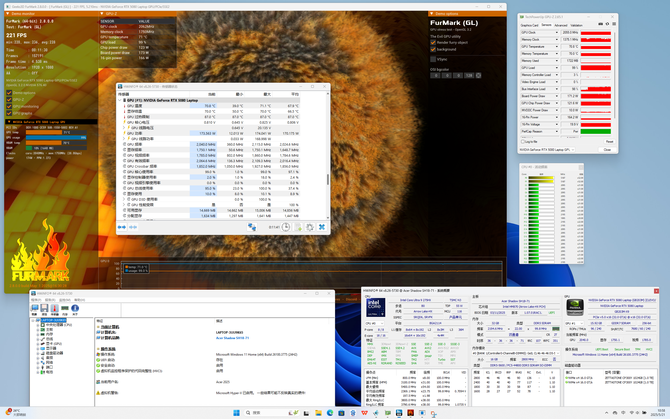The width and height of the screenshot is (670, 419).
Task: Switch to Graphics Card tab in GPU-Z
Action: tap(529, 25)
